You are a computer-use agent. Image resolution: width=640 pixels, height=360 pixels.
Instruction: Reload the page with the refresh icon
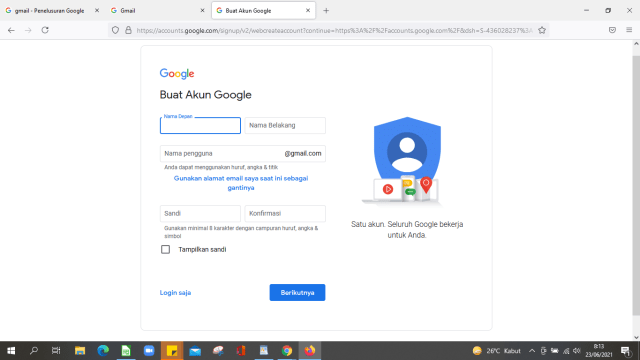pos(45,30)
